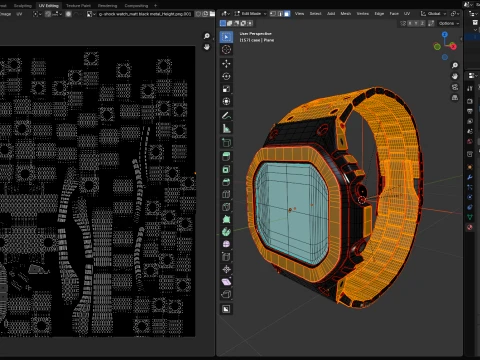This screenshot has width=480, height=360.
Task: Select the Rotate tool
Action: (226, 76)
